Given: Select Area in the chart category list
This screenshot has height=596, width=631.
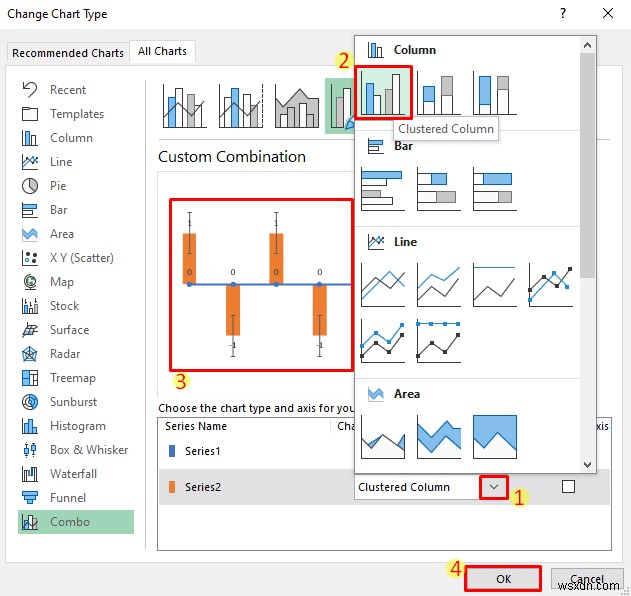Looking at the screenshot, I should [x=76, y=234].
